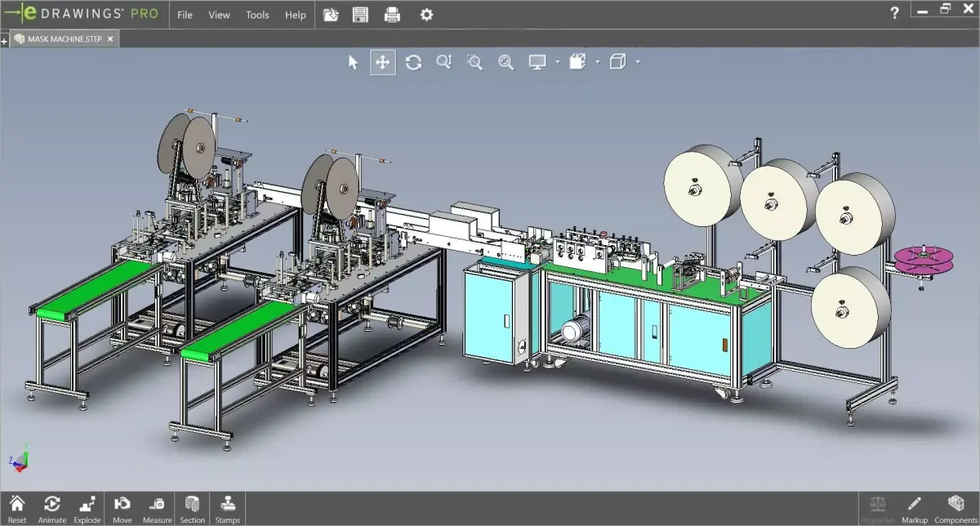Open the Markup panel
The image size is (980, 526).
(915, 509)
